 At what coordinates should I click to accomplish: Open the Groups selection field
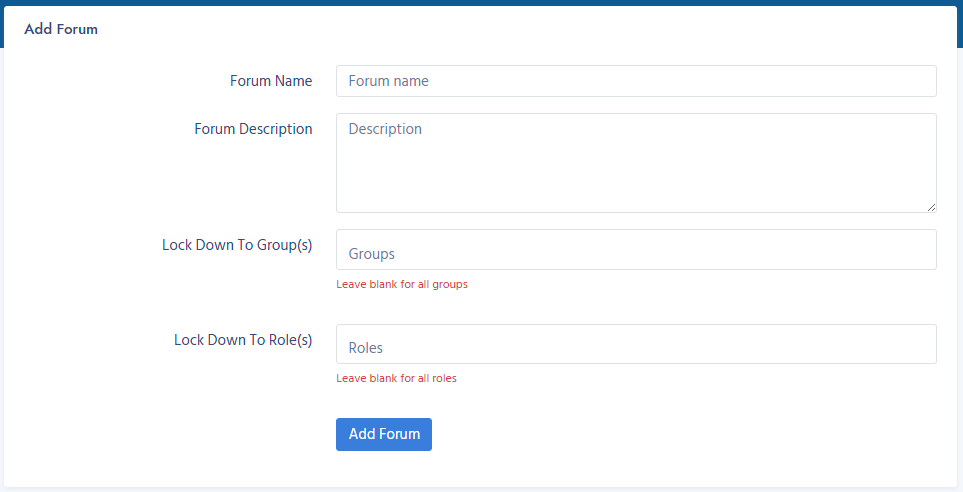coord(636,250)
